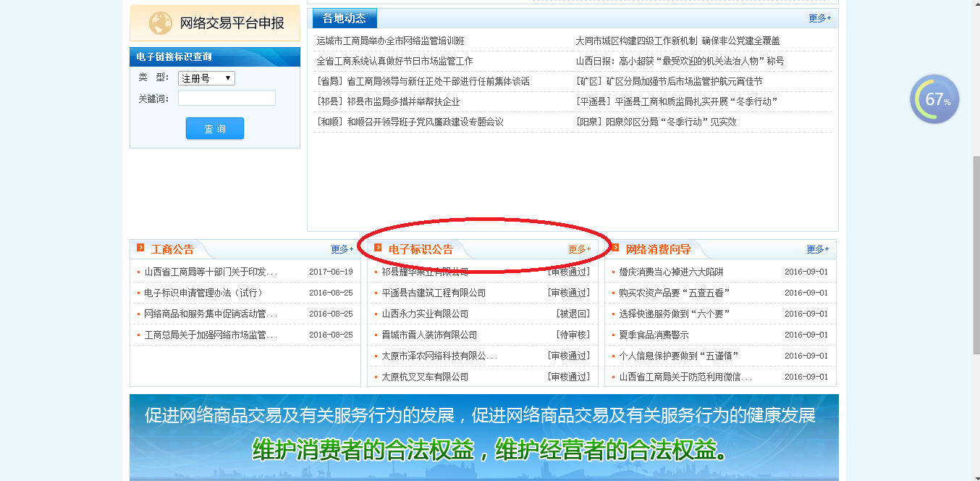Expand 更多+ in the 各地动态 section

point(819,18)
